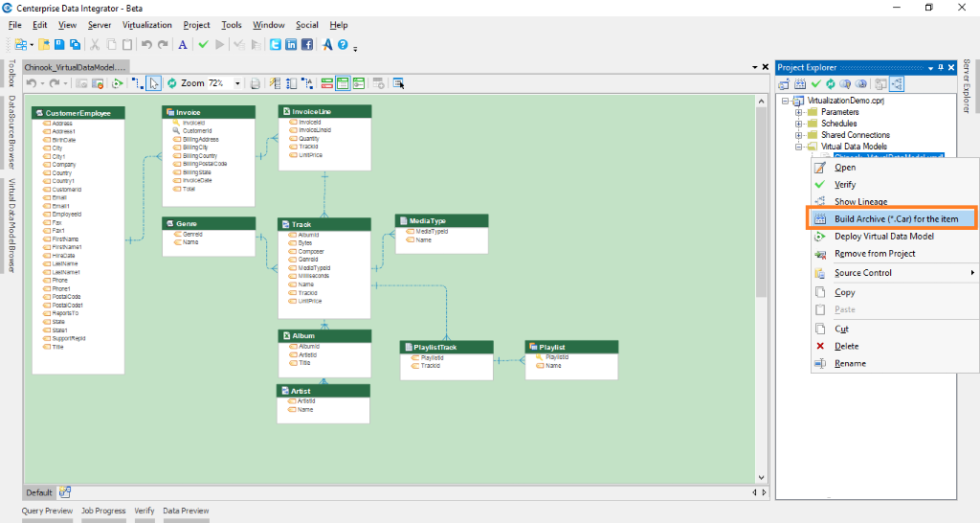
Task: Toggle the auto-hide pin on Project Explorer
Action: (941, 67)
